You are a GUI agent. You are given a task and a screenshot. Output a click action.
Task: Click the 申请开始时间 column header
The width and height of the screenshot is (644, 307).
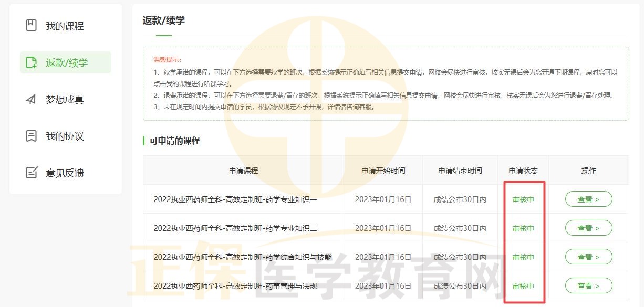pyautogui.click(x=383, y=171)
